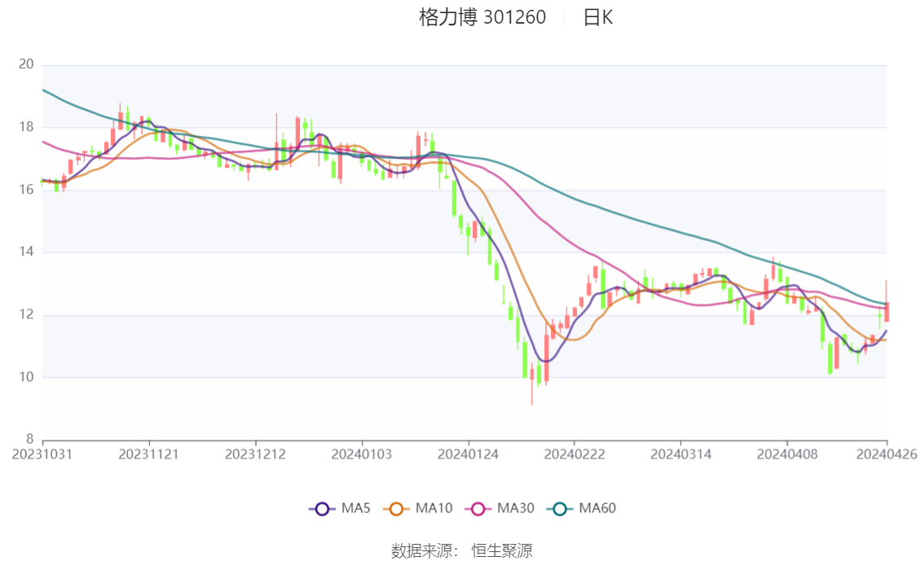Toggle the MA5 legend series

click(340, 509)
